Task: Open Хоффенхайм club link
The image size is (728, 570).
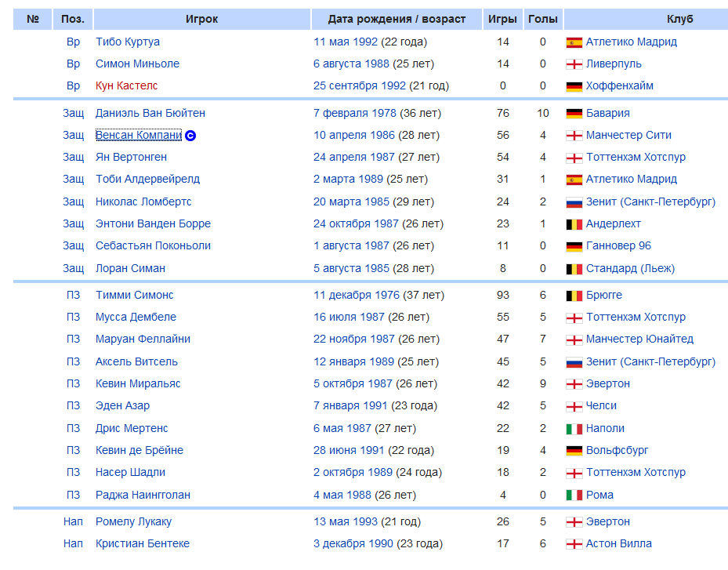Action: pyautogui.click(x=619, y=85)
